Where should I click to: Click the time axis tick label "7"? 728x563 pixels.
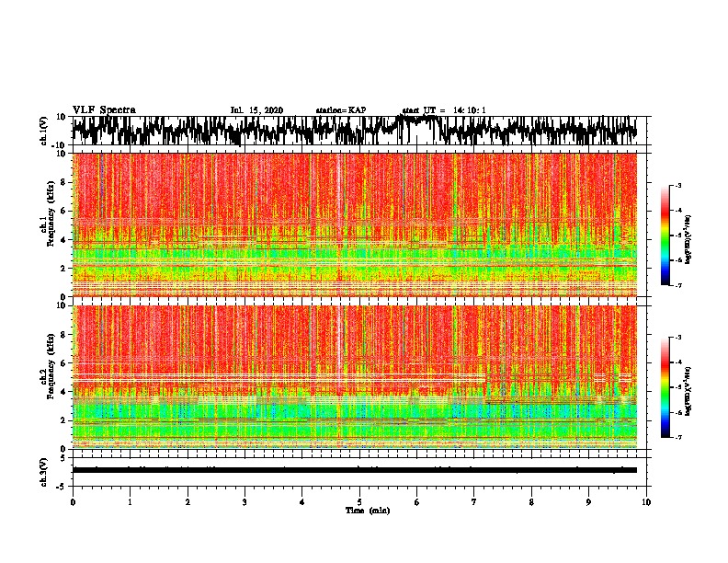tap(474, 502)
